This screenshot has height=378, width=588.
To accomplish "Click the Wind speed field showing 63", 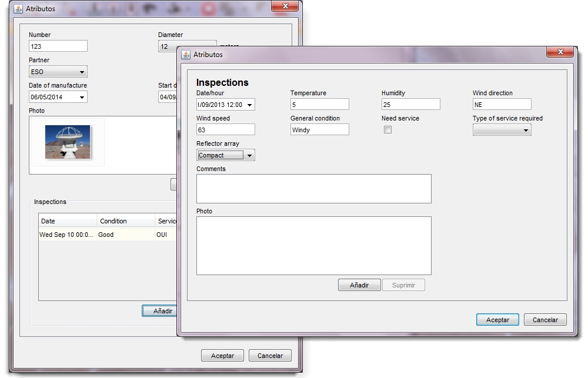I will [x=225, y=130].
